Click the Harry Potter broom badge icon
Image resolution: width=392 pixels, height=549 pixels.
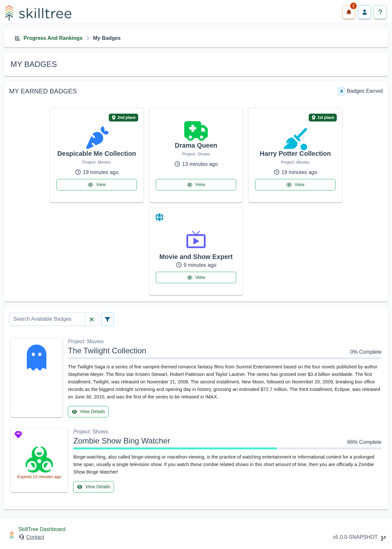(x=295, y=138)
